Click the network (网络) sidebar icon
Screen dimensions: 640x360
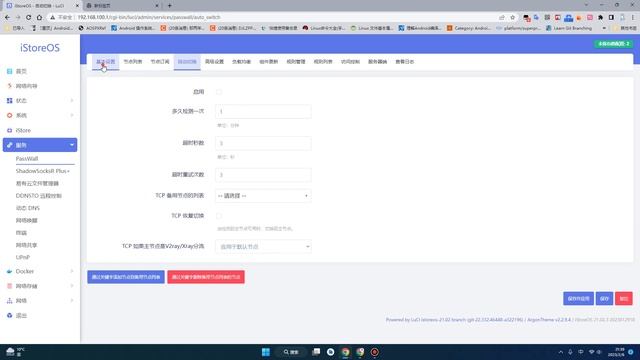pyautogui.click(x=9, y=300)
